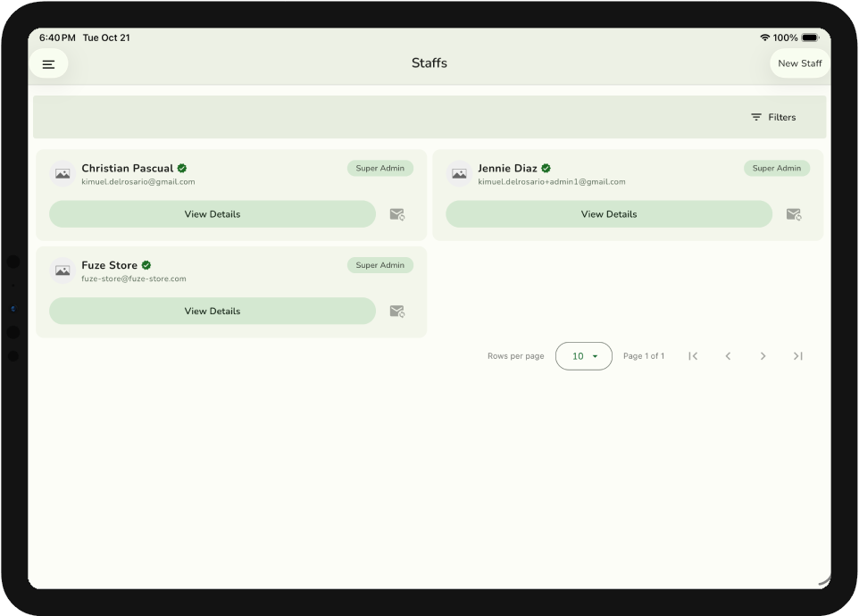Open the hamburger navigation menu
The width and height of the screenshot is (859, 616).
(48, 64)
